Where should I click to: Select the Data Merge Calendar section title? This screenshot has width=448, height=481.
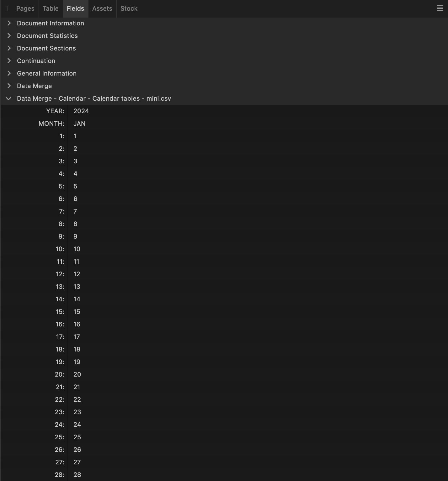[94, 98]
